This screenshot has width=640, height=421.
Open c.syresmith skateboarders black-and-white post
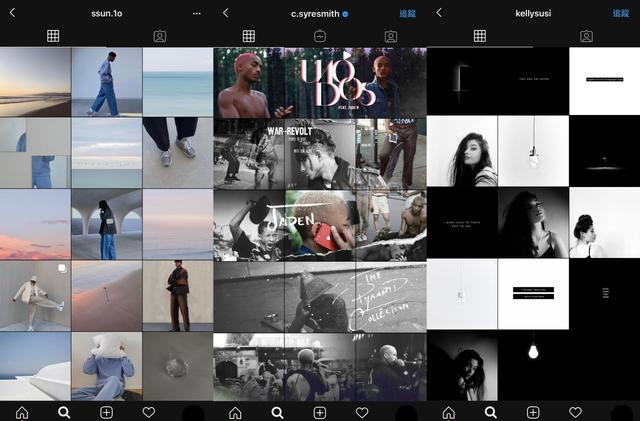pos(249,154)
